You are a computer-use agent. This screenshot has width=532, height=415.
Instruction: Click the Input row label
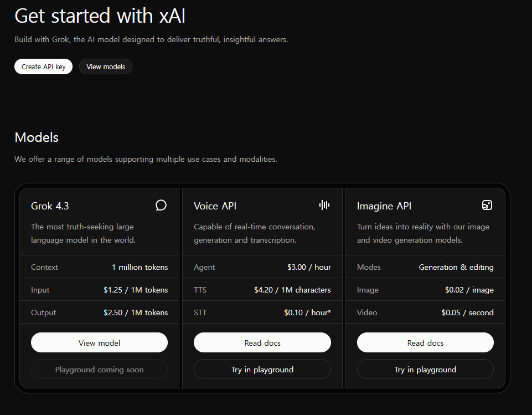[40, 290]
